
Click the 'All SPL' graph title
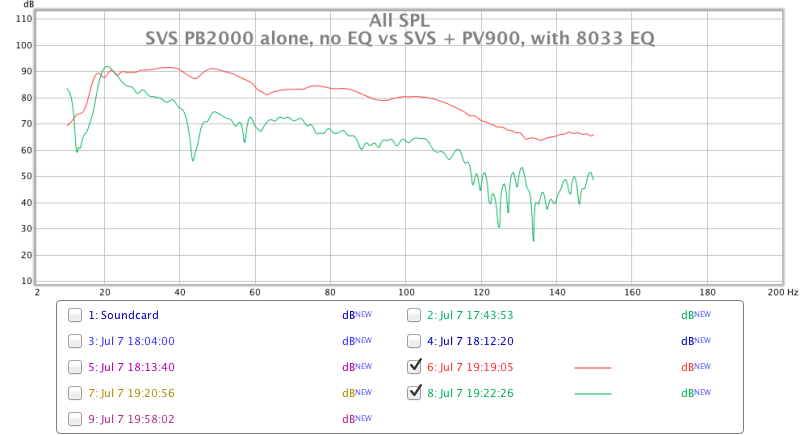pos(399,20)
